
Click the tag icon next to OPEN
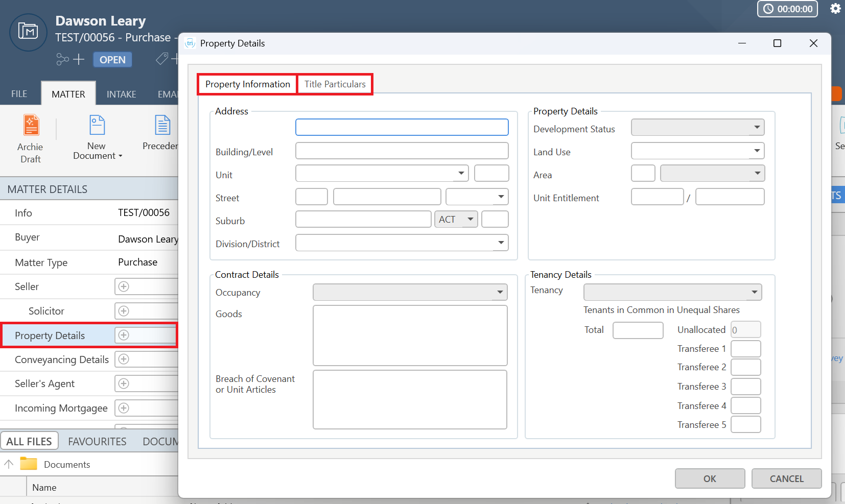tap(162, 59)
